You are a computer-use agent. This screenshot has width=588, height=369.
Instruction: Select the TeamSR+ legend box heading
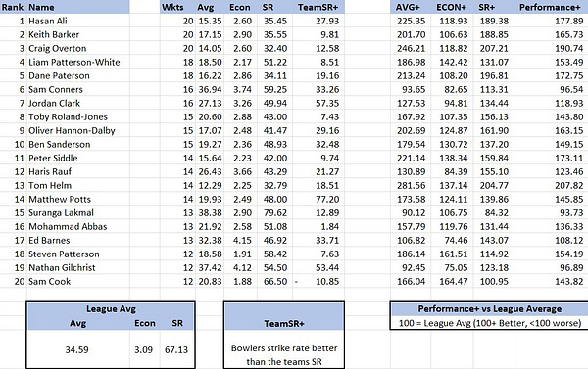(x=284, y=323)
